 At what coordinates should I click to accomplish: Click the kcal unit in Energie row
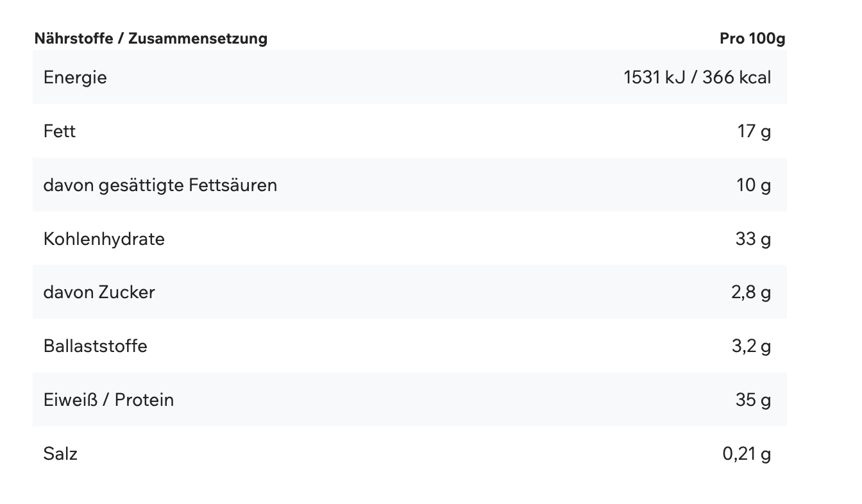756,78
